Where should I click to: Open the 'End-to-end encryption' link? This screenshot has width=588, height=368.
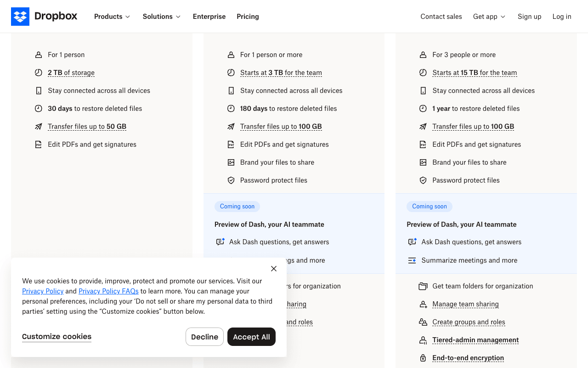click(468, 358)
